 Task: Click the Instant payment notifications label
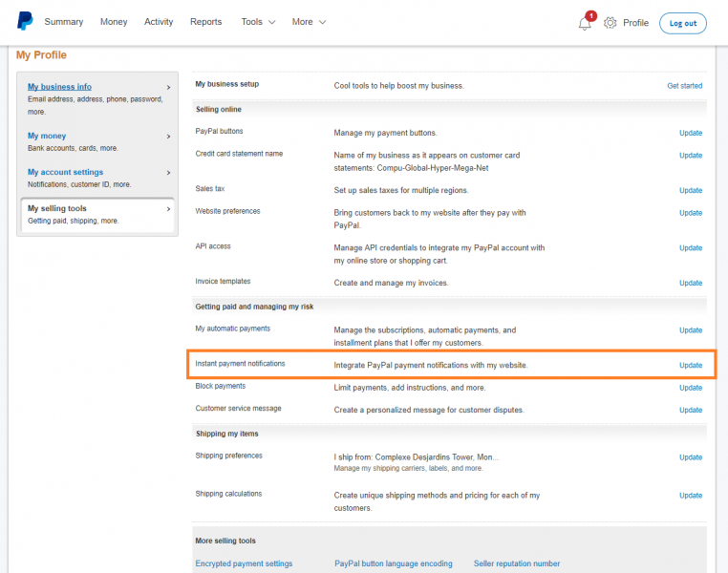(x=240, y=363)
